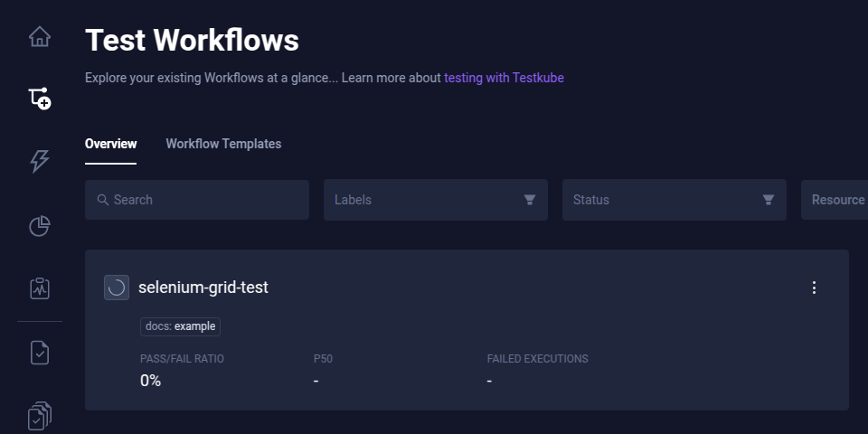This screenshot has width=868, height=434.
Task: Open the Home icon in sidebar
Action: tap(39, 37)
